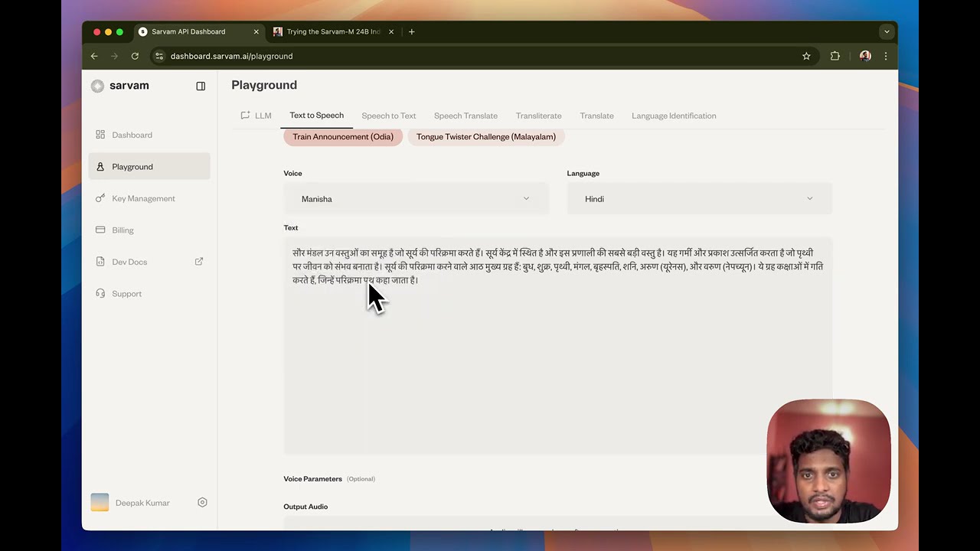
Task: Bookmark this page with the star
Action: pos(806,56)
